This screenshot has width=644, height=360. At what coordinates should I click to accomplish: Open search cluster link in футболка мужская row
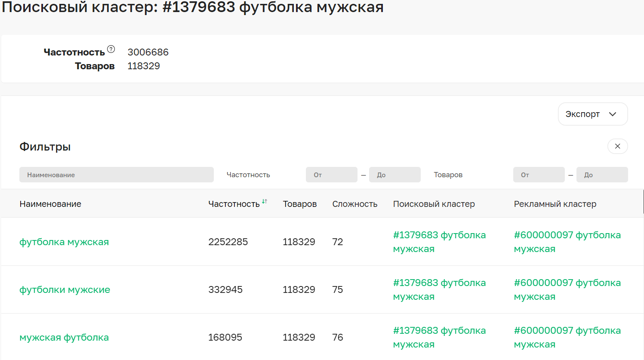pyautogui.click(x=439, y=242)
